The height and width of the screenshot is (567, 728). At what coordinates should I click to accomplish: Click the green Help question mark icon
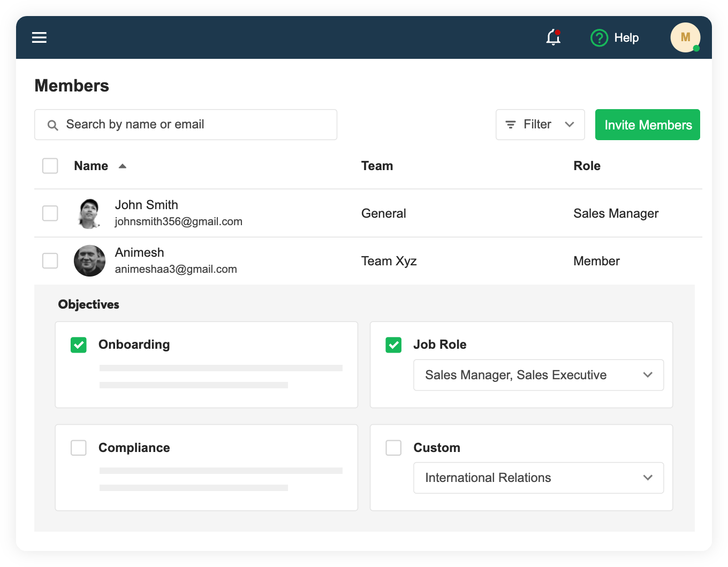pyautogui.click(x=599, y=38)
